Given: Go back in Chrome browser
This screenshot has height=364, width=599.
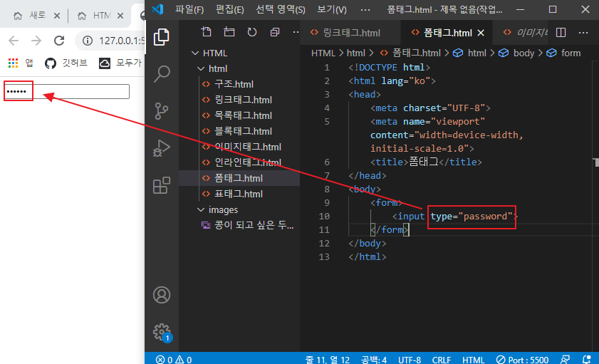Looking at the screenshot, I should point(14,41).
